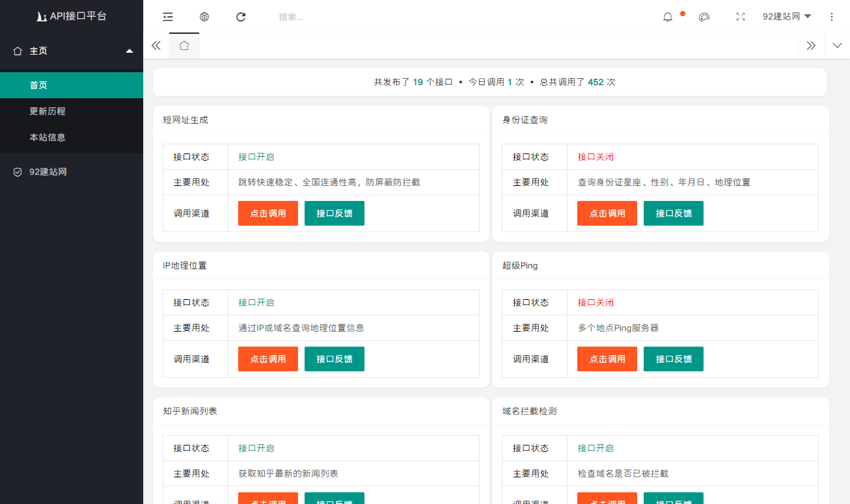The width and height of the screenshot is (850, 504).
Task: Click text 跳转快速稳定、全国连通性高，防屏蔽防拦截
Action: [329, 182]
